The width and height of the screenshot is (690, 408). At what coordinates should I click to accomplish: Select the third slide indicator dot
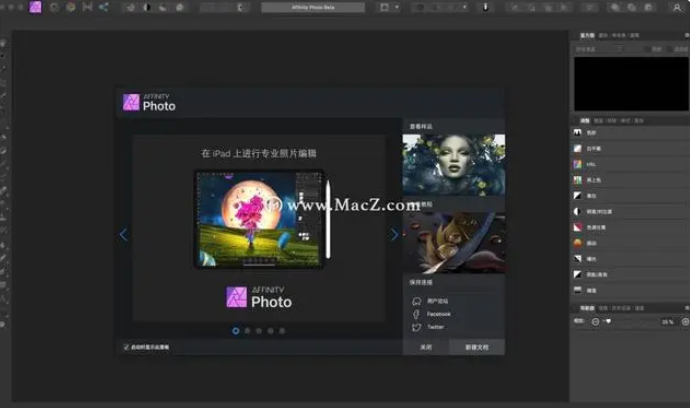tap(259, 331)
